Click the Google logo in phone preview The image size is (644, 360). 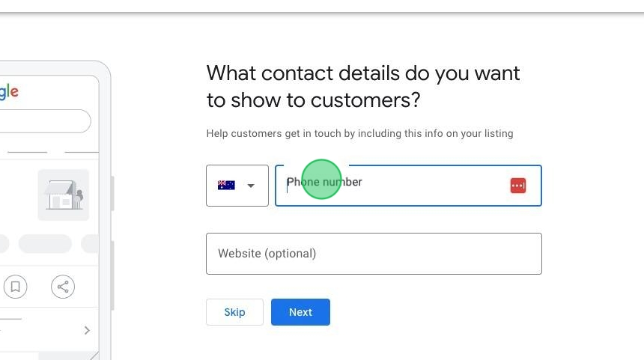point(8,92)
